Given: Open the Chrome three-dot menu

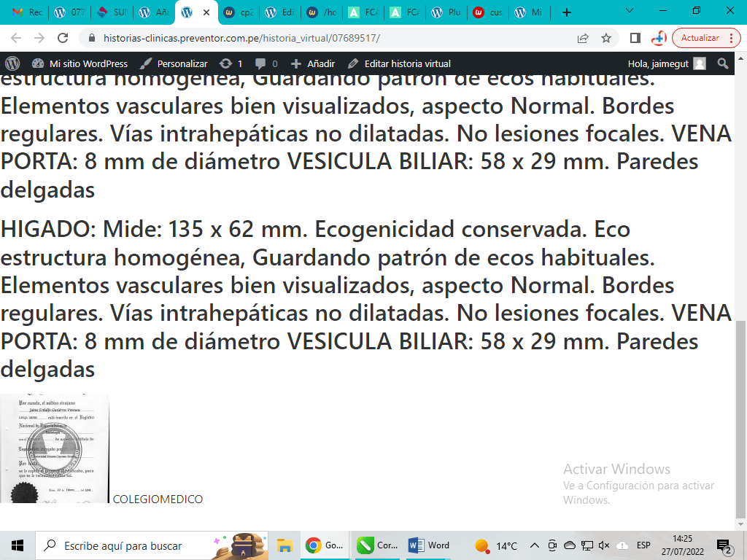Looking at the screenshot, I should (x=732, y=38).
